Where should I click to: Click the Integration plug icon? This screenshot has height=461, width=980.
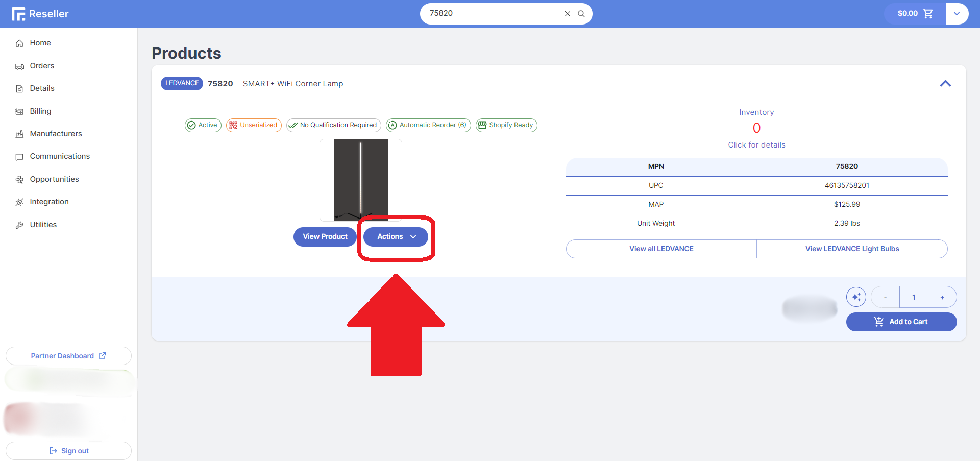tap(19, 202)
